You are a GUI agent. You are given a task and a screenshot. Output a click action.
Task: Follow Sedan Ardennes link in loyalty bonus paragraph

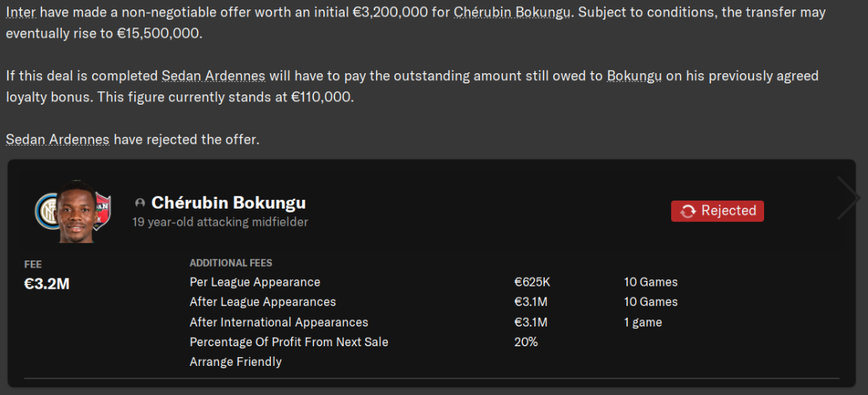(215, 76)
